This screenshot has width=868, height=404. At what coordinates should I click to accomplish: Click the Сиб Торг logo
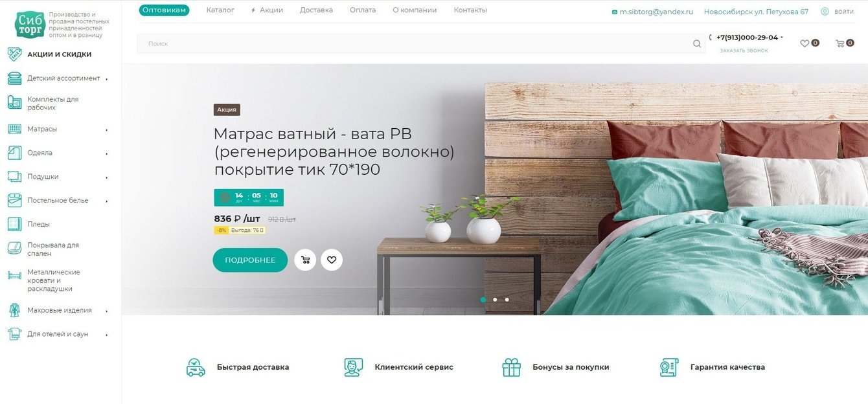point(30,25)
